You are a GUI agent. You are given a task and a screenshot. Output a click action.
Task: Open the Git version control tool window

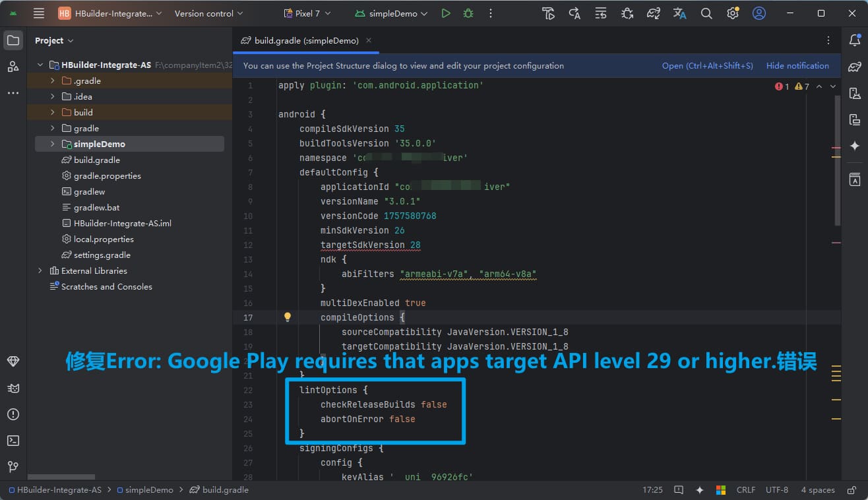coord(13,467)
